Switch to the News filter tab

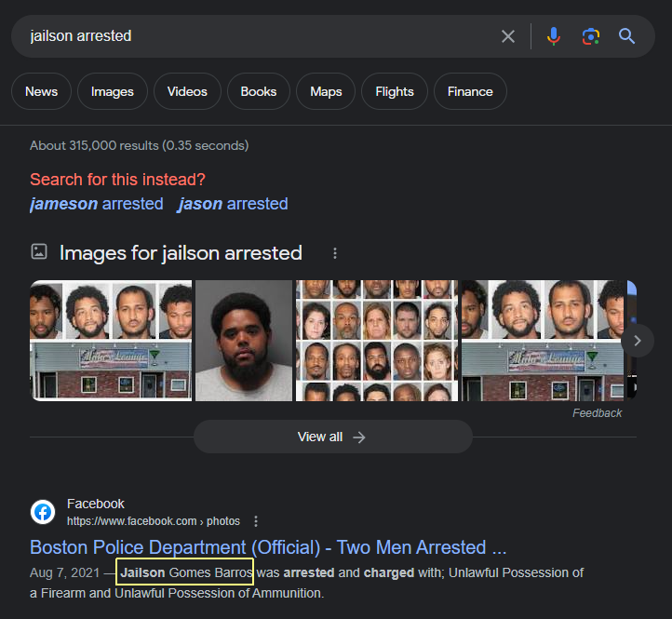coord(41,91)
